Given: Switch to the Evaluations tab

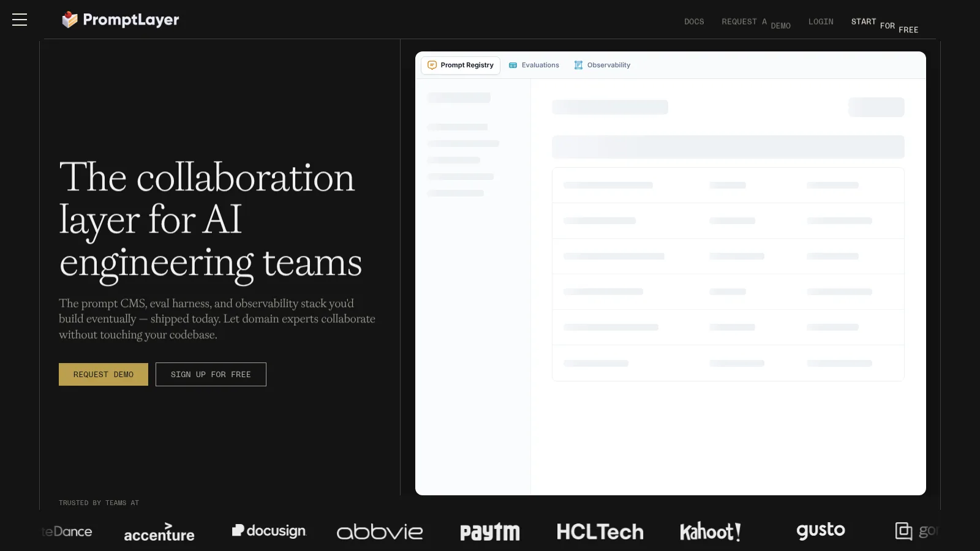Looking at the screenshot, I should (534, 65).
